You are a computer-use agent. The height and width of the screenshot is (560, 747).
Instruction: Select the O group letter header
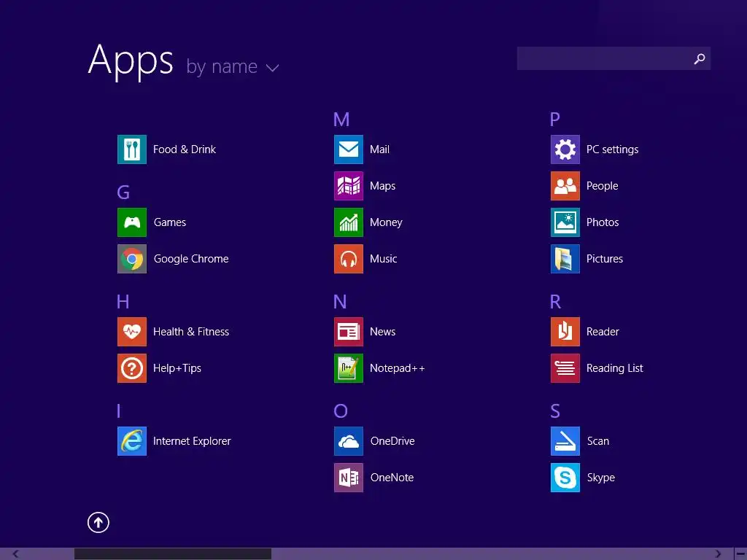tap(341, 411)
